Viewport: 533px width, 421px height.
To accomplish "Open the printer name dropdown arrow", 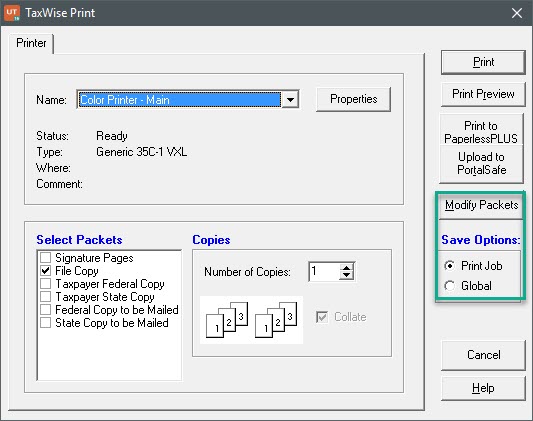I will pyautogui.click(x=290, y=100).
